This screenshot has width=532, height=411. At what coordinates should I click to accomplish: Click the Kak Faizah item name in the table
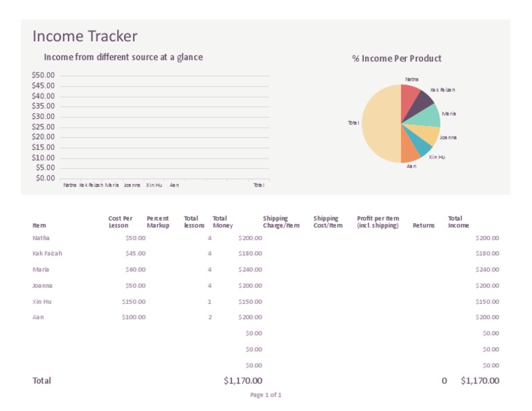(x=47, y=253)
